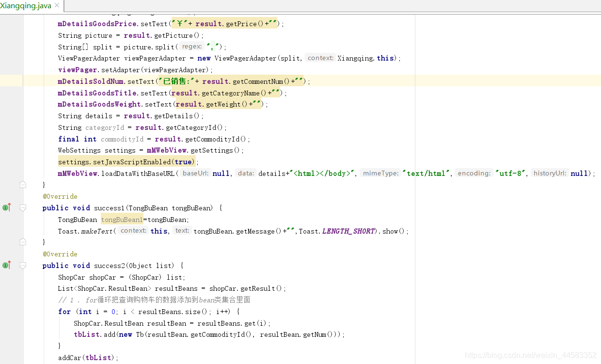Click getCategoryName() call
This screenshot has height=364, width=601.
pos(234,93)
